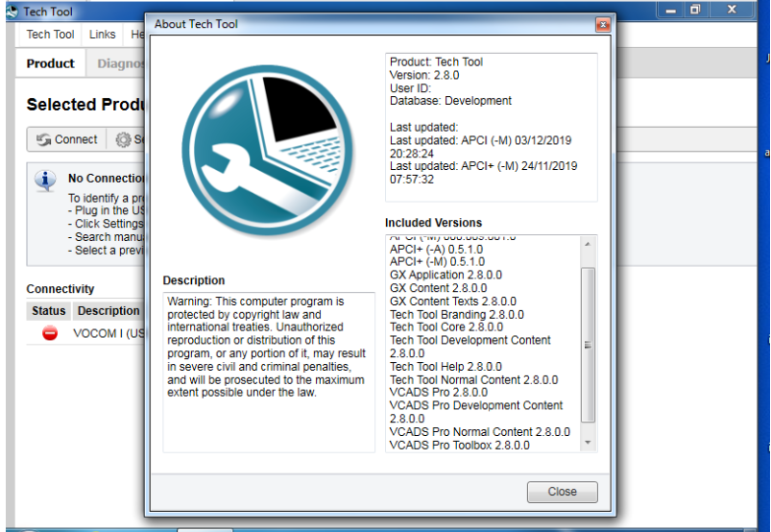
Task: Select 'APCI+ (-M) 0.5.1.0' entry
Action: coord(437,262)
